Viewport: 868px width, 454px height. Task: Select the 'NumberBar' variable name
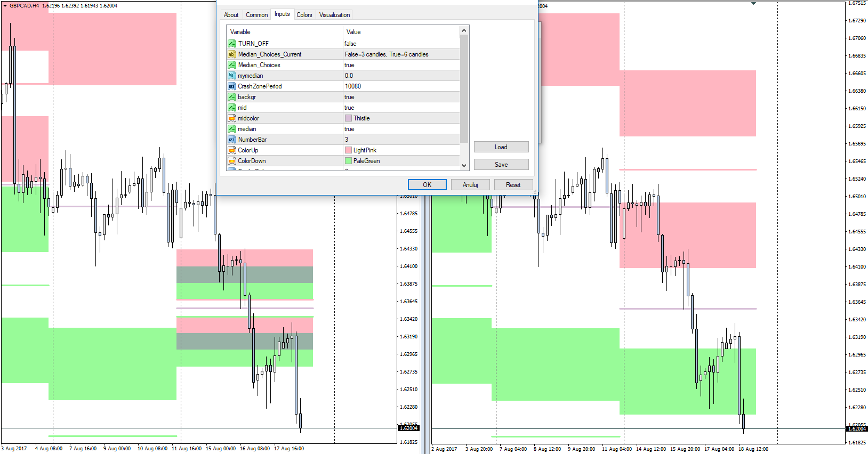point(252,140)
